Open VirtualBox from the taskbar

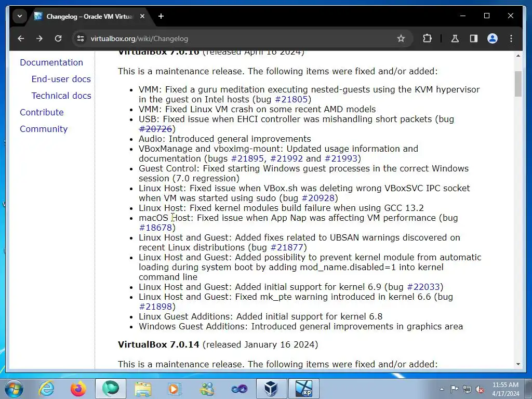click(x=271, y=389)
